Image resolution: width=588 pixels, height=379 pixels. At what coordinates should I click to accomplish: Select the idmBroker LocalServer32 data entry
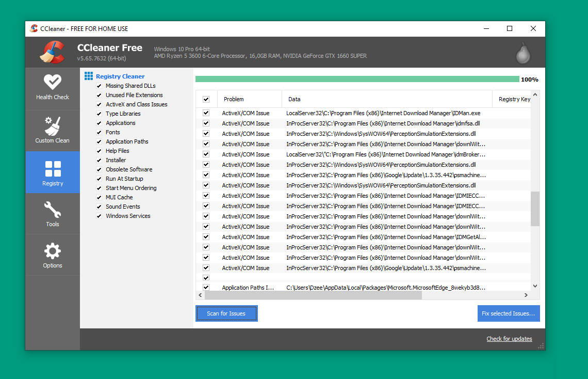(385, 154)
